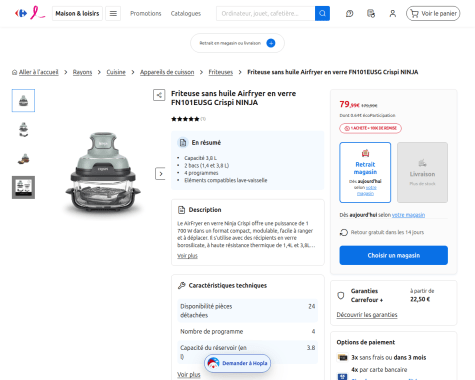
Task: Click the 79,99€ price text
Action: [x=349, y=104]
